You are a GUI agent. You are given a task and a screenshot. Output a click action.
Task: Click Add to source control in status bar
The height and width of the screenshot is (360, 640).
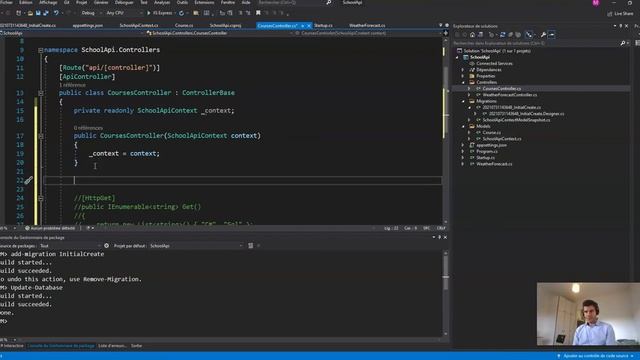coord(596,356)
